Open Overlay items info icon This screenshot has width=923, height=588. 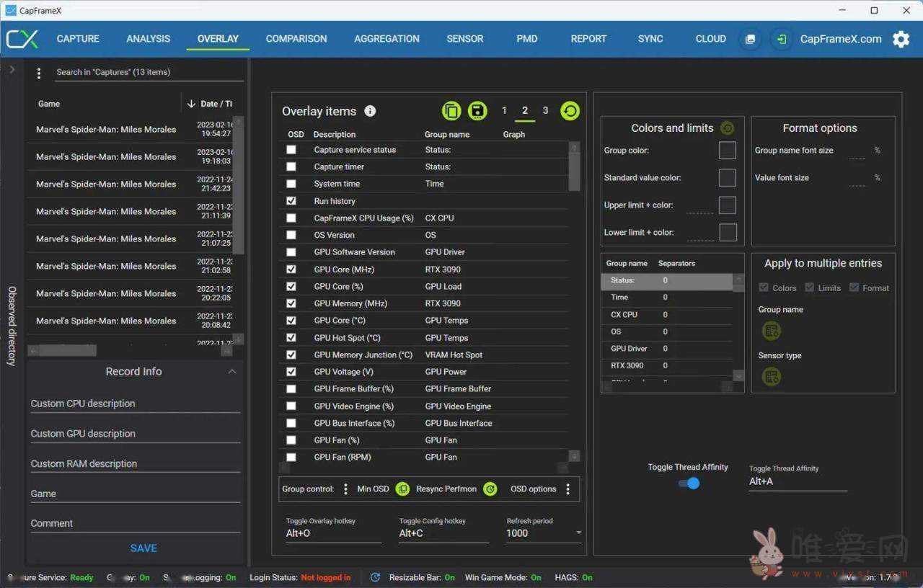pos(370,111)
